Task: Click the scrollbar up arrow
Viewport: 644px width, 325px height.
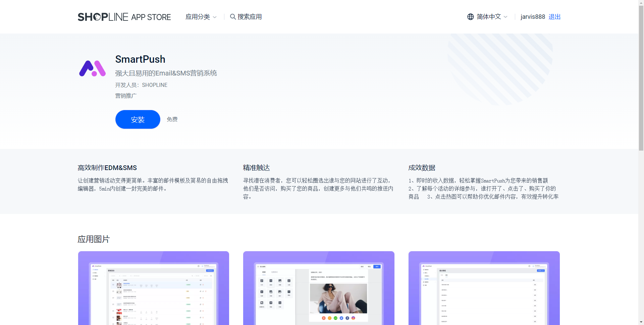Action: pos(641,3)
